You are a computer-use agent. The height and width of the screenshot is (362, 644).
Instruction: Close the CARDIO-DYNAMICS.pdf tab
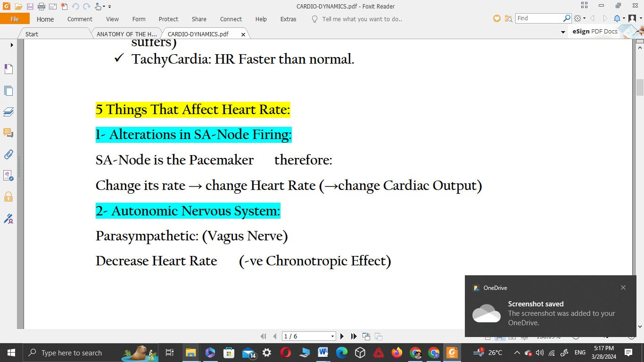(x=243, y=34)
